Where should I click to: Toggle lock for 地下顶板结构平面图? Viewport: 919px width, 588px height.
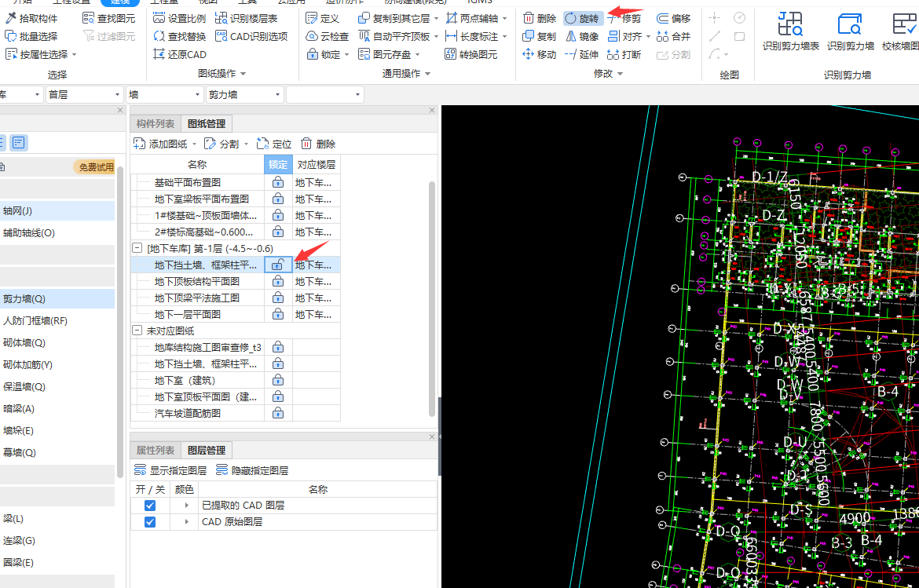coord(278,281)
